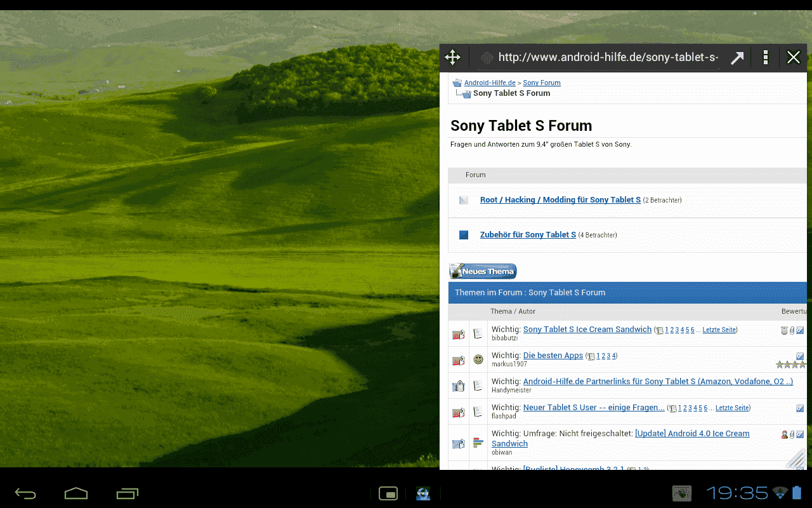Click document post icon in Handymeister row

pos(478,385)
